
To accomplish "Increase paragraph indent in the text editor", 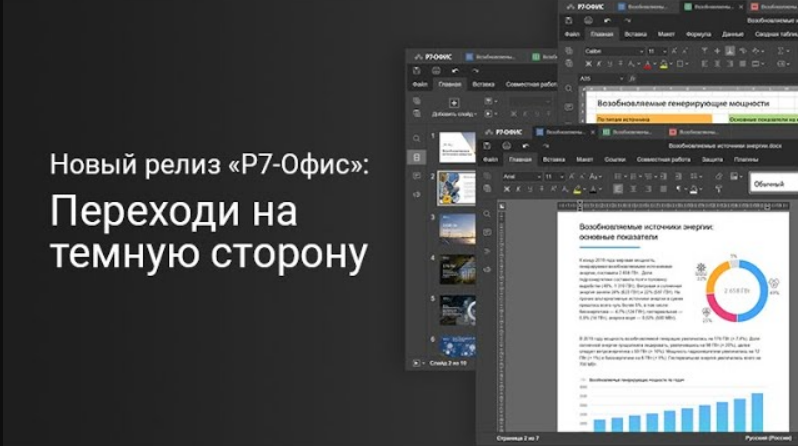I will coord(678,176).
